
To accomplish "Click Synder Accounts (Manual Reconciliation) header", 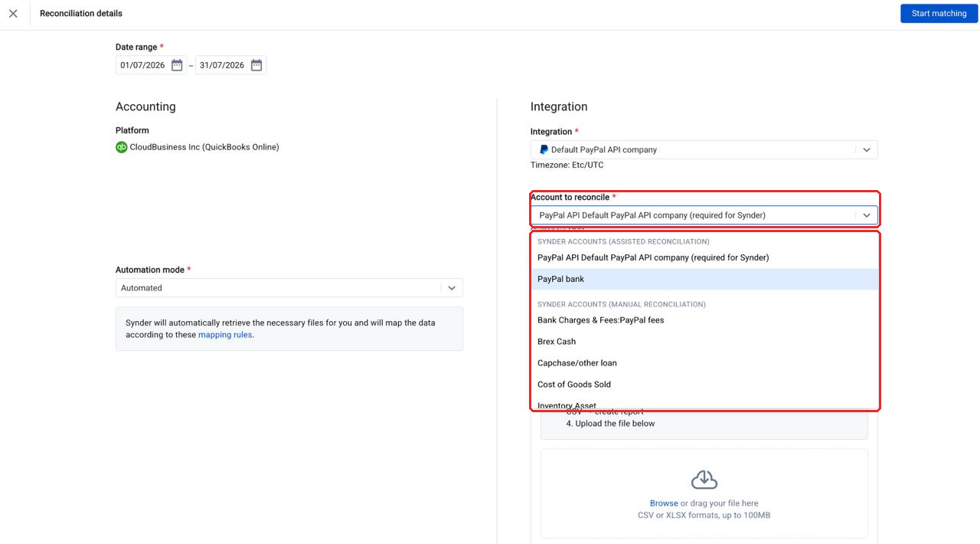I will tap(622, 304).
